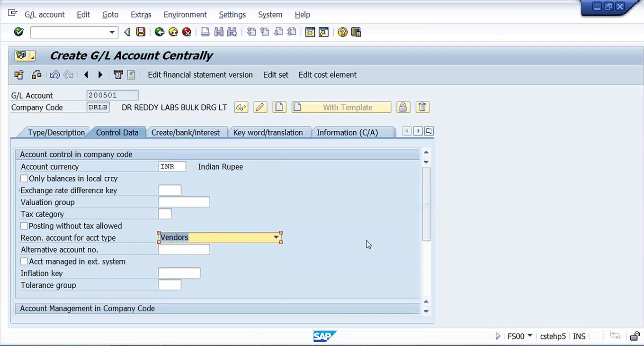Open the Extras menu
The image size is (644, 346).
pyautogui.click(x=141, y=15)
